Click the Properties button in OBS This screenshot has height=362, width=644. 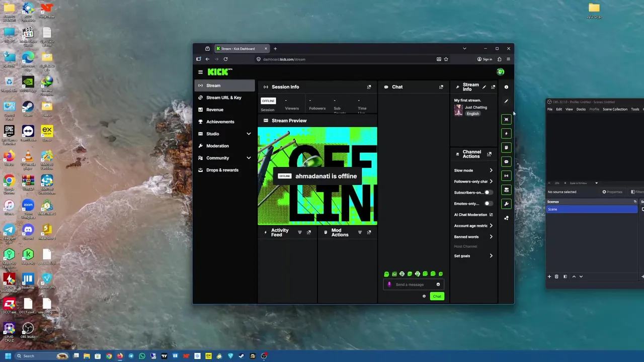coord(612,192)
